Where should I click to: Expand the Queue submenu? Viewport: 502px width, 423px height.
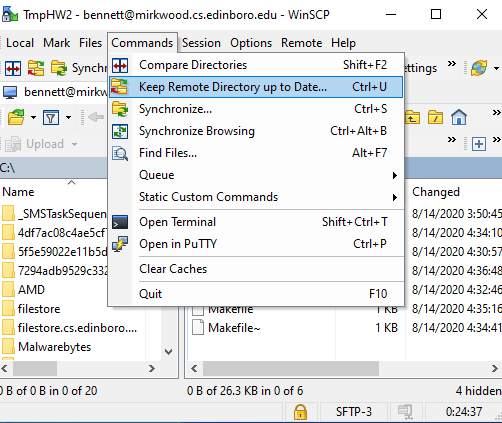pos(256,175)
